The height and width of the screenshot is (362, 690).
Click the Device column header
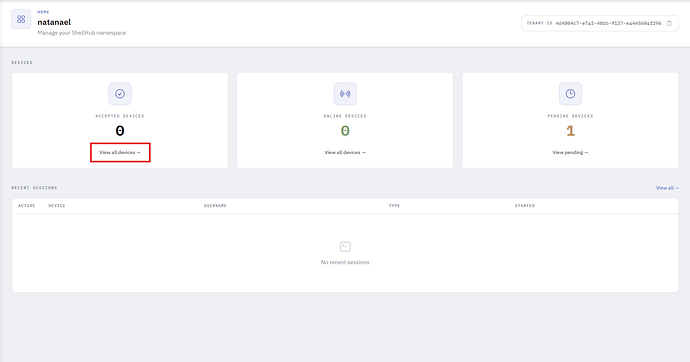click(57, 206)
